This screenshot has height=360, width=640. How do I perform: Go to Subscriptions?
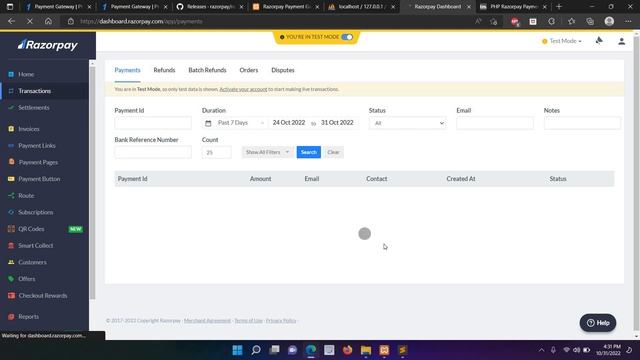point(36,212)
